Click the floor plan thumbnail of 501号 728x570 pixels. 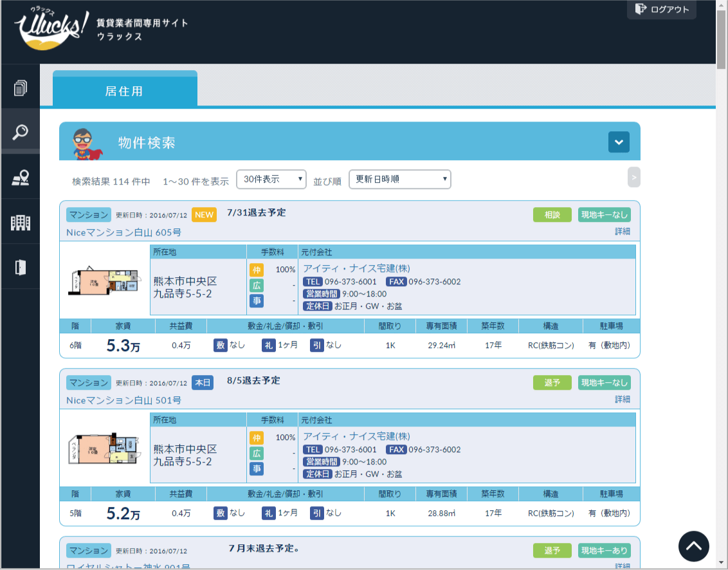[x=104, y=448]
